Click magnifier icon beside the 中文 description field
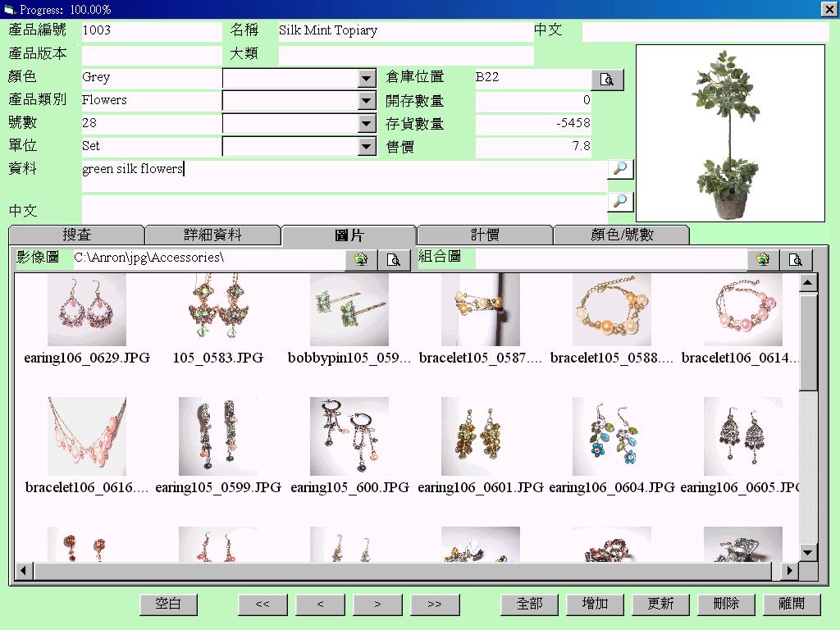 620,202
